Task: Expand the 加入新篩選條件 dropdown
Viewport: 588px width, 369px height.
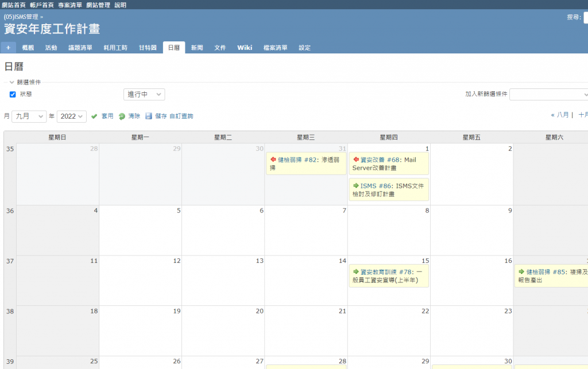Action: coord(549,94)
